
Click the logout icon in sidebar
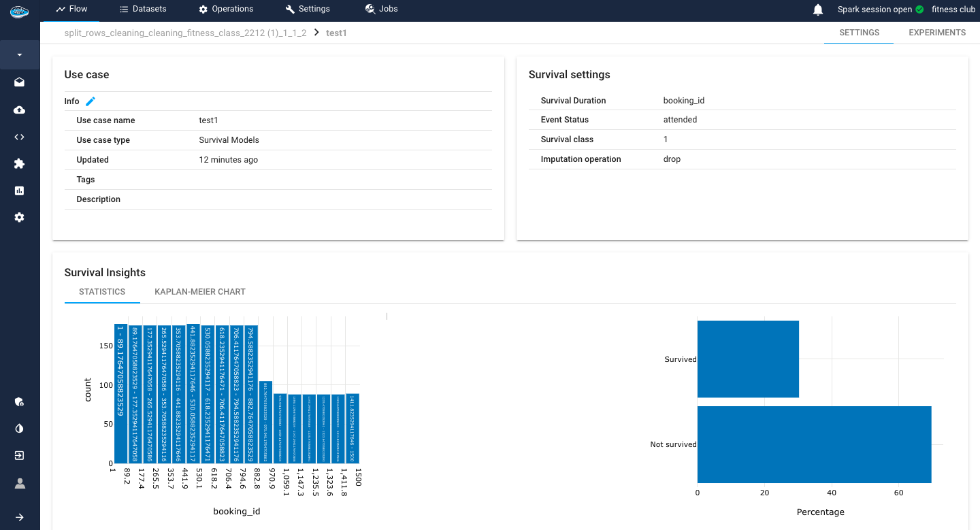(x=20, y=456)
